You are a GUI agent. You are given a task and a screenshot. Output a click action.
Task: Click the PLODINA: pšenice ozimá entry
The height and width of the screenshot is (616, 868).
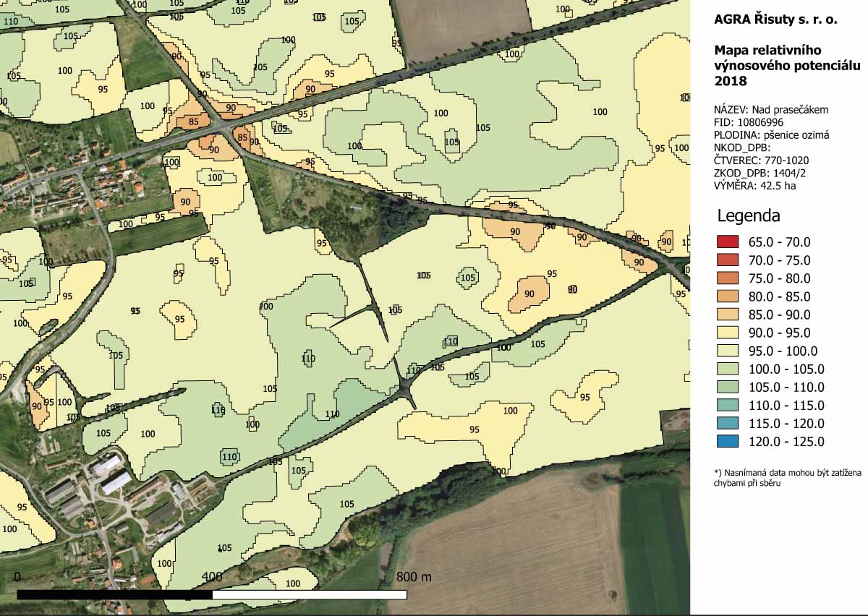[x=771, y=135]
